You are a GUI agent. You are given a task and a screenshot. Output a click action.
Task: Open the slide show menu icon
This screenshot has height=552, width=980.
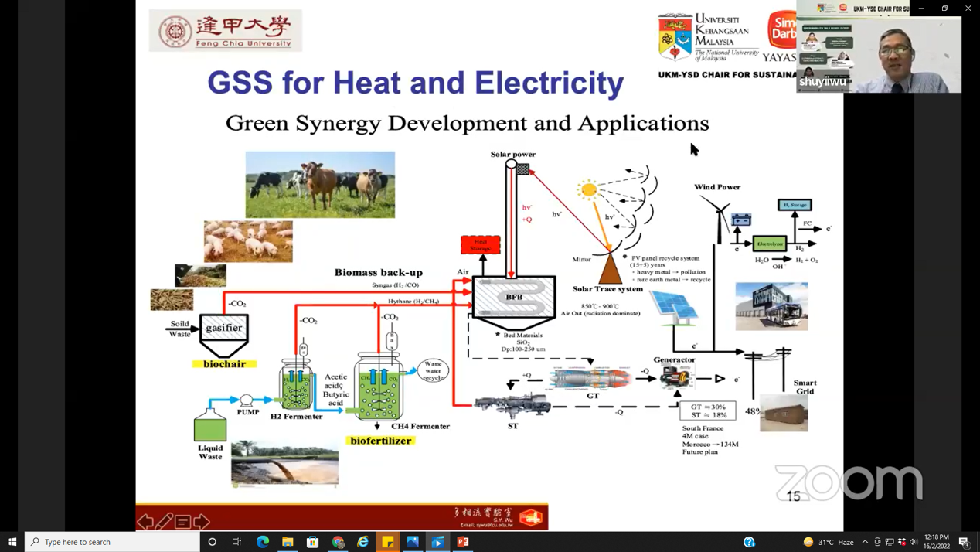click(183, 522)
